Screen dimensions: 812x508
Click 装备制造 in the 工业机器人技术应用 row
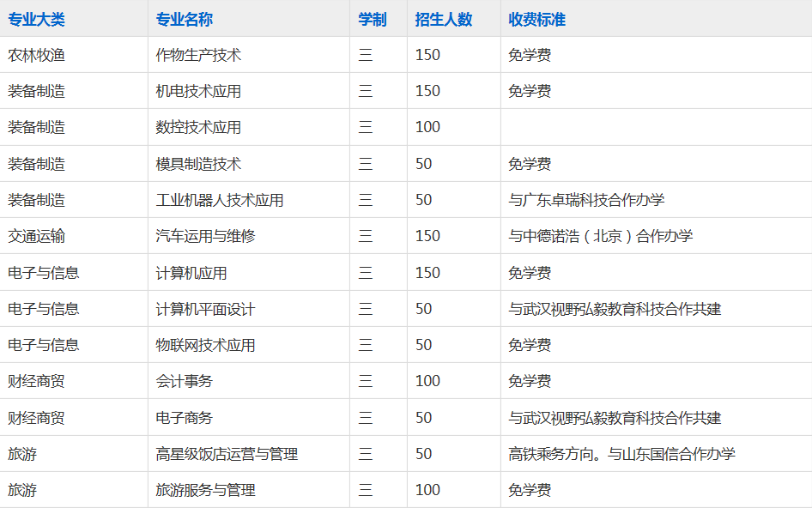pyautogui.click(x=36, y=200)
